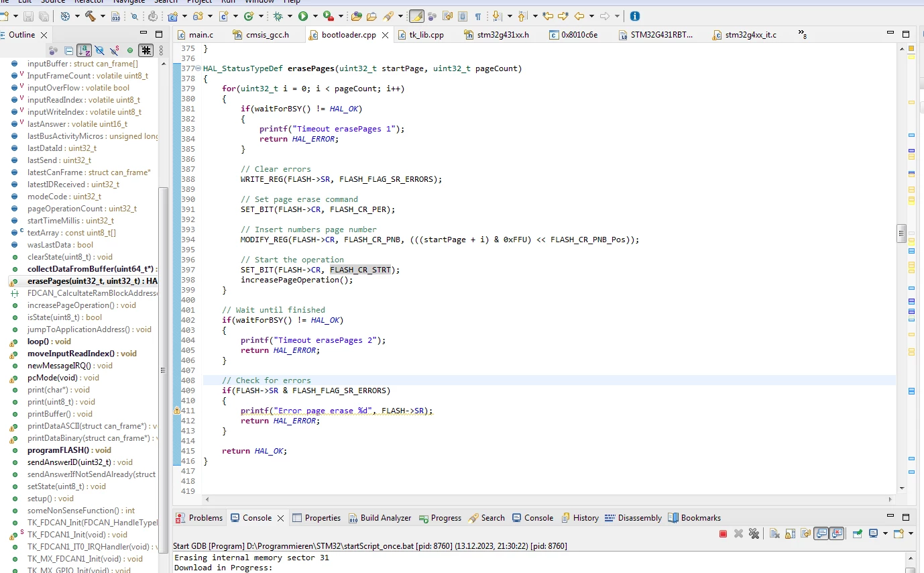Open the Disassembly tab

pos(633,518)
